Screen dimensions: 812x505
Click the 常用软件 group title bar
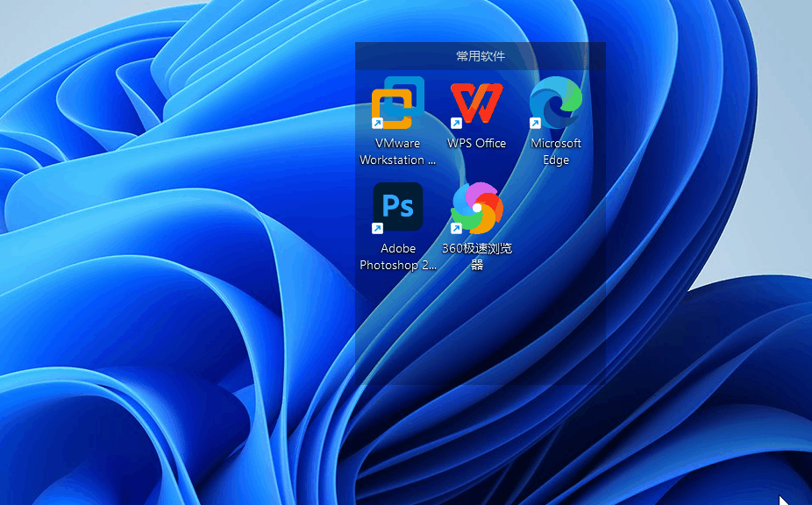pos(480,56)
